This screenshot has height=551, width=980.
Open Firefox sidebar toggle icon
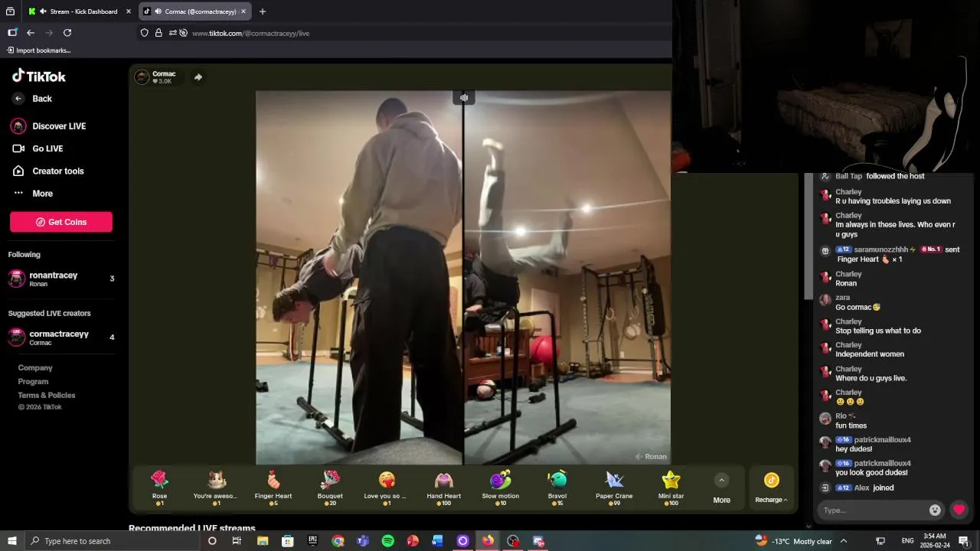pyautogui.click(x=12, y=33)
